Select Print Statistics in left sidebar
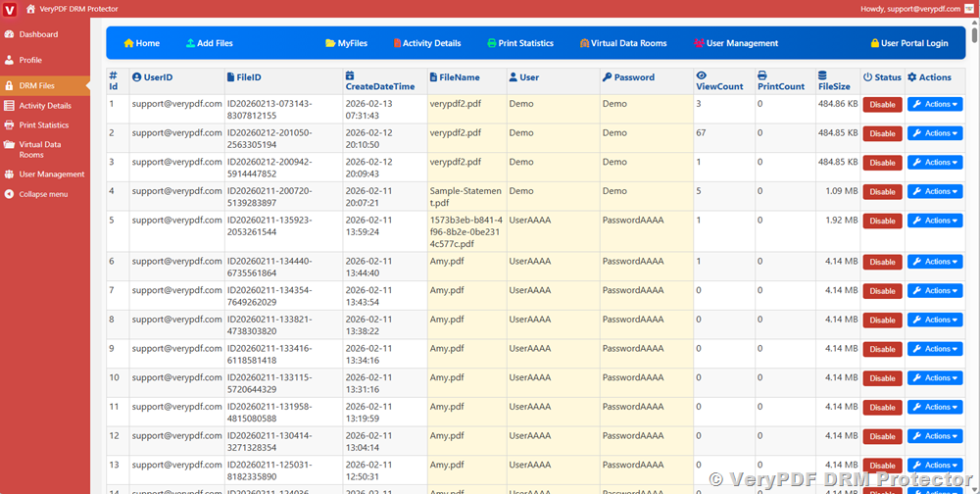Image resolution: width=980 pixels, height=494 pixels. click(x=44, y=125)
